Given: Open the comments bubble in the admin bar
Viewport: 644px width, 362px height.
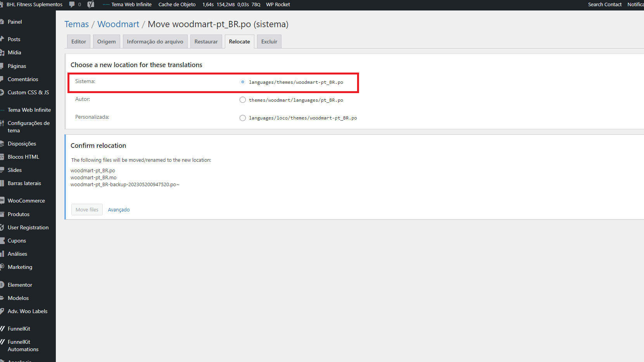Looking at the screenshot, I should 75,5.
